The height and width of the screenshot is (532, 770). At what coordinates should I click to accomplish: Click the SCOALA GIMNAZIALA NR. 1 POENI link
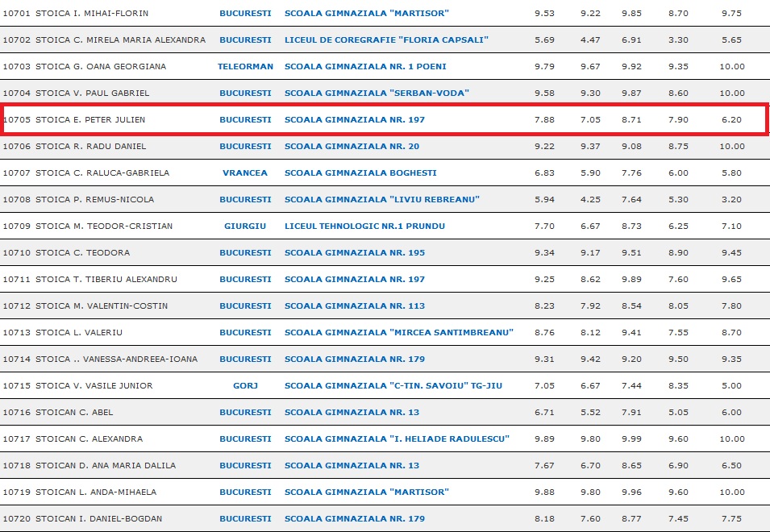(x=365, y=67)
